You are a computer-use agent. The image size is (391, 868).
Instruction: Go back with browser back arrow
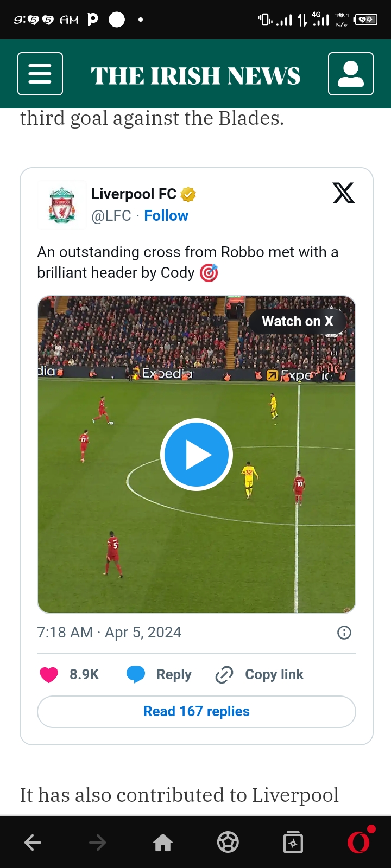tap(33, 843)
